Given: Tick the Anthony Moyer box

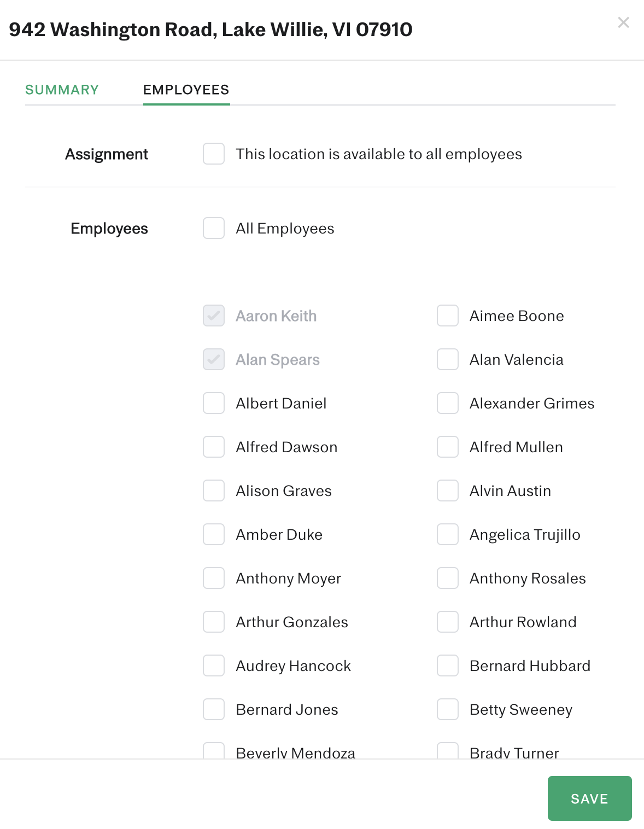Looking at the screenshot, I should (x=214, y=578).
